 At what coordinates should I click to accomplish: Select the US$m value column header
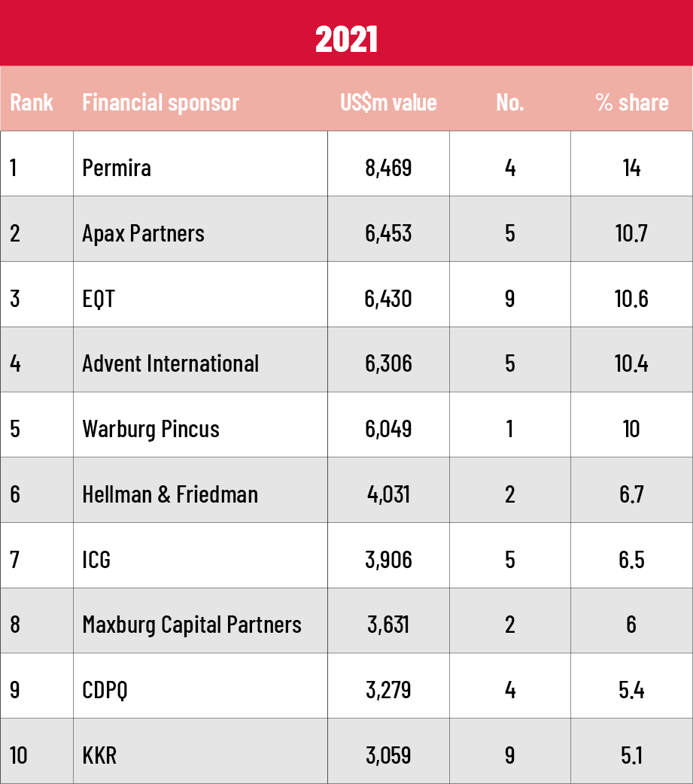pyautogui.click(x=388, y=102)
